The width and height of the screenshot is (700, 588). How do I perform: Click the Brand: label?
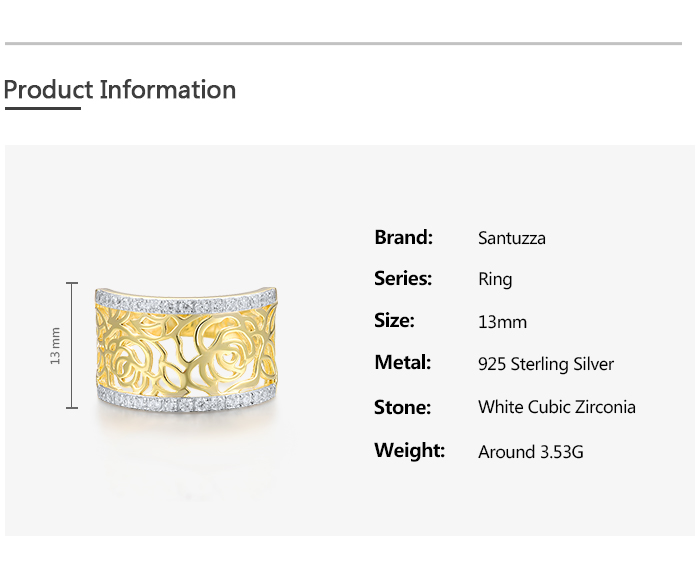click(x=403, y=237)
